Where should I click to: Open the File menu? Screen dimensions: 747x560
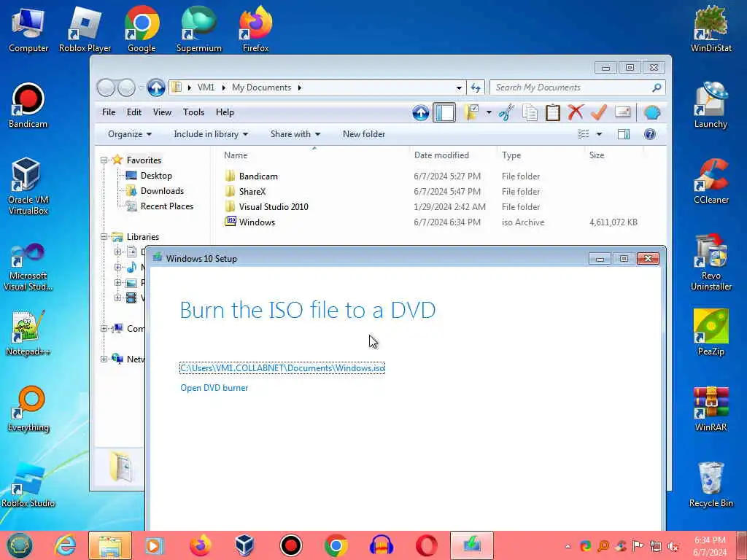[x=109, y=112]
